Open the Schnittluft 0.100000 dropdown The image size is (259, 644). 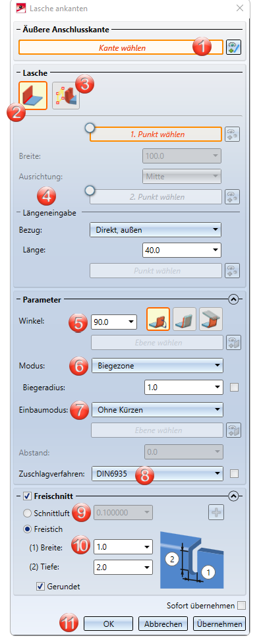point(123,513)
